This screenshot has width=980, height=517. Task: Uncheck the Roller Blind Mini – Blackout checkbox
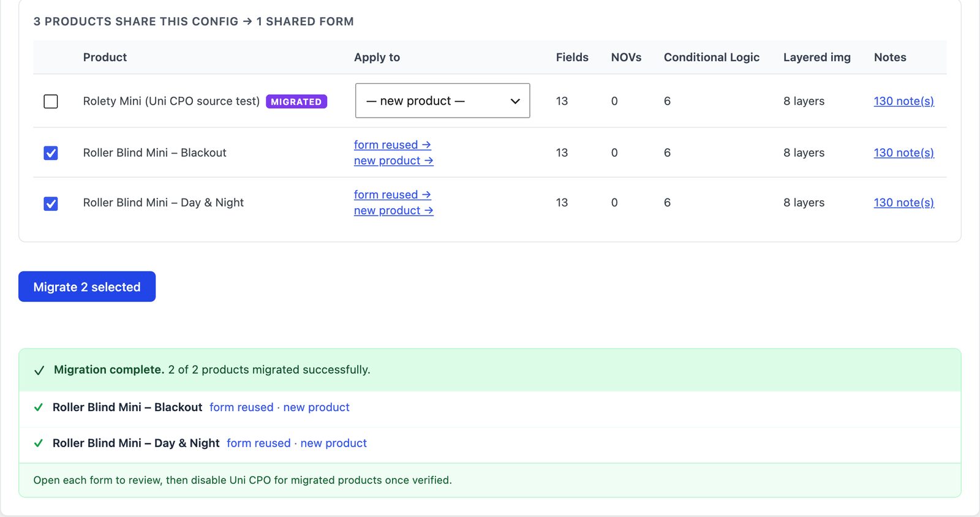point(51,153)
